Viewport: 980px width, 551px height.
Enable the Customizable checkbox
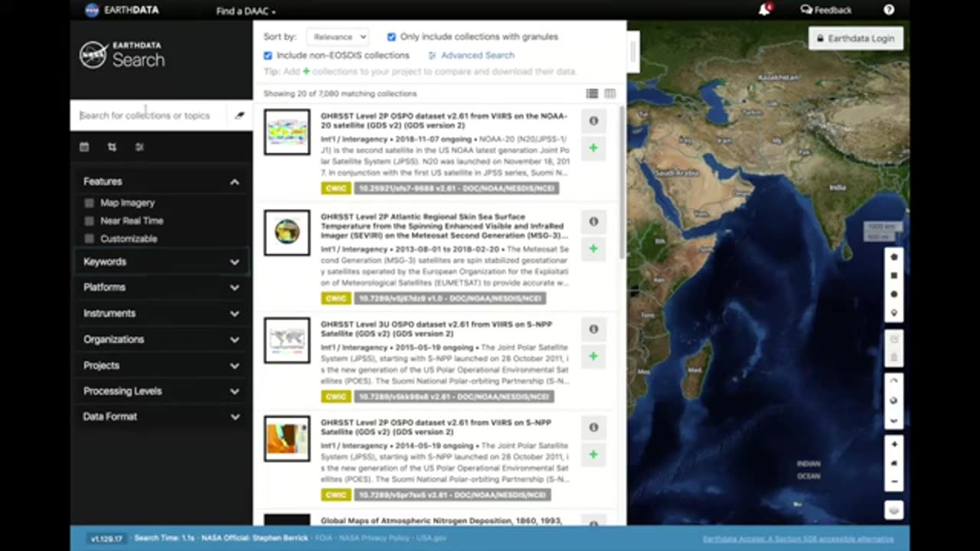coord(90,239)
